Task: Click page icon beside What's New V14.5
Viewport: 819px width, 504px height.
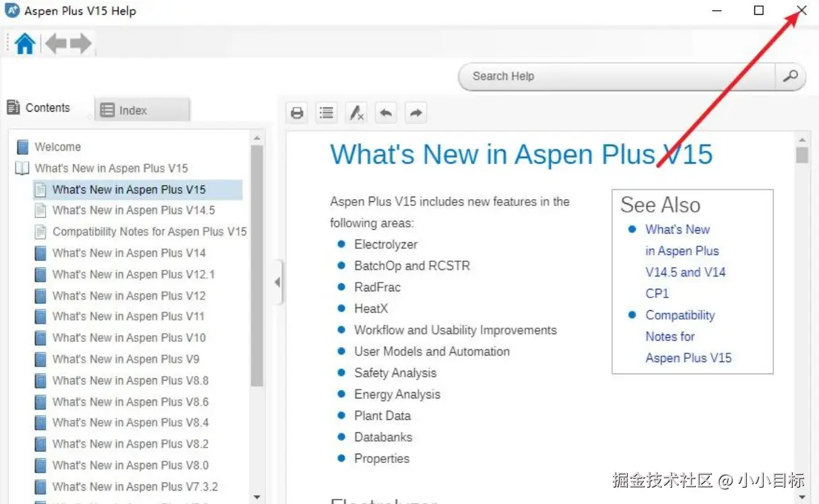Action: click(40, 211)
